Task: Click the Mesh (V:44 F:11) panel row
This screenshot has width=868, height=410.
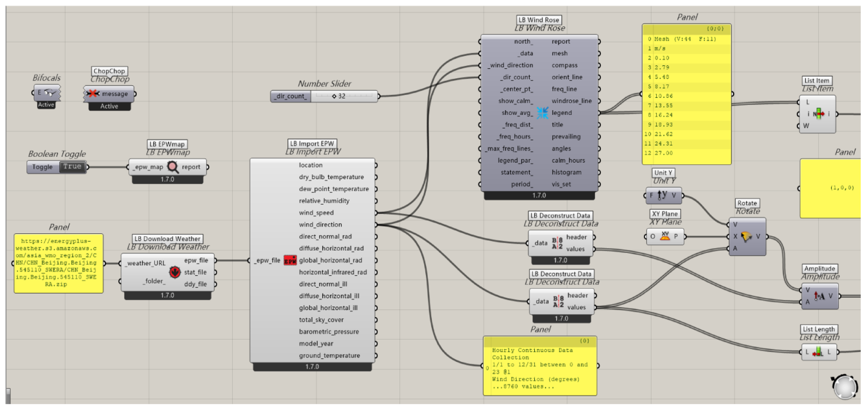Action: (686, 39)
